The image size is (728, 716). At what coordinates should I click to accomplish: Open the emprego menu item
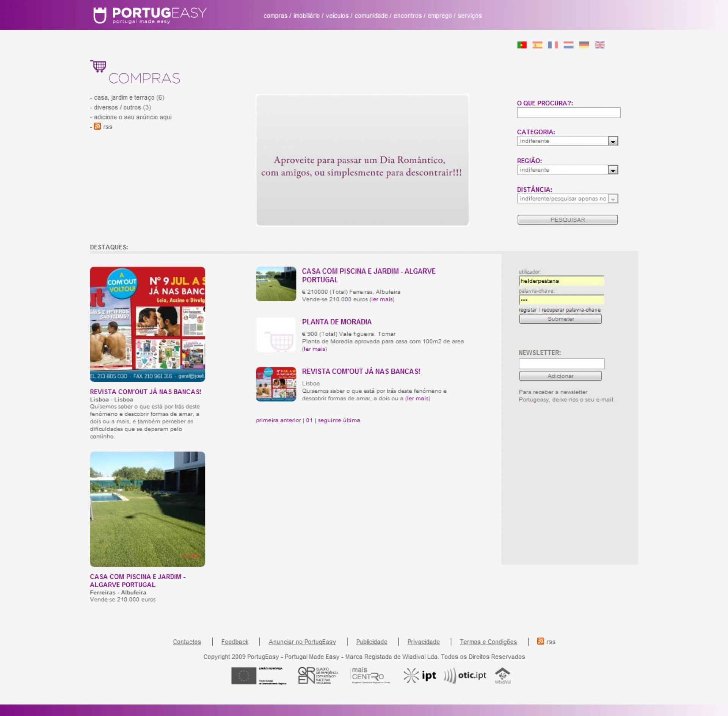(x=439, y=16)
